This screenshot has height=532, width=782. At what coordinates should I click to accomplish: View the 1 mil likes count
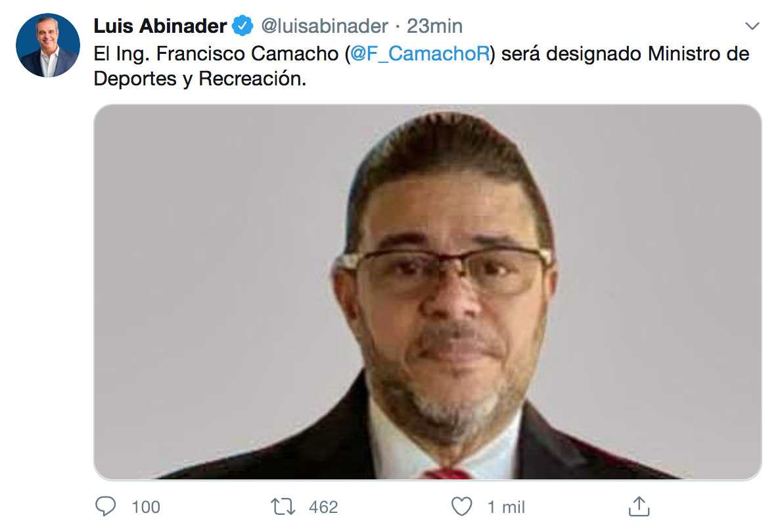pos(506,507)
